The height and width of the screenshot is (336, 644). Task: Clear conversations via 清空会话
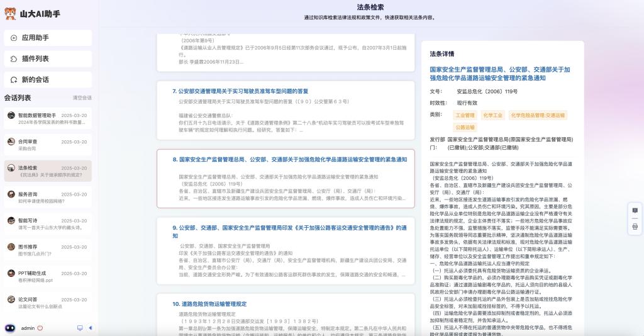click(x=82, y=98)
